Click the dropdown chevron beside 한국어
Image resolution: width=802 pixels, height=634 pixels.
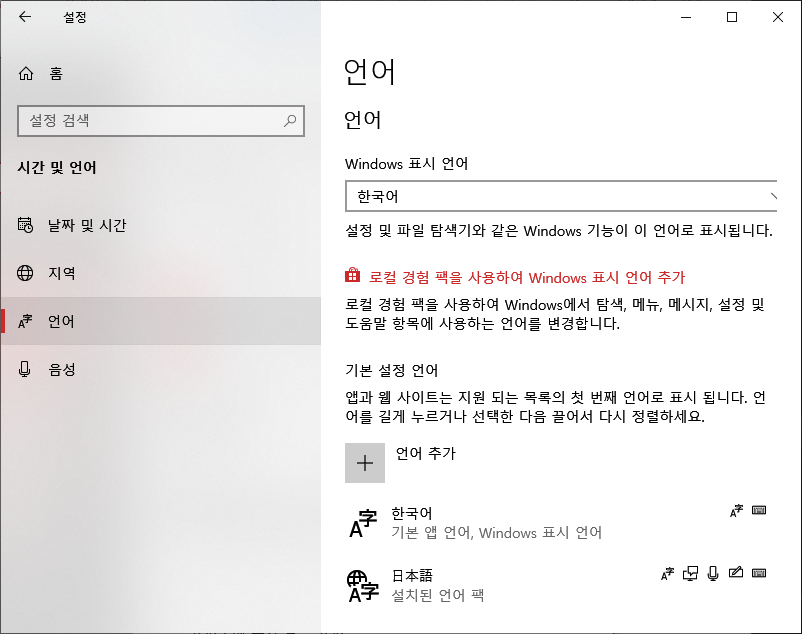pyautogui.click(x=773, y=196)
